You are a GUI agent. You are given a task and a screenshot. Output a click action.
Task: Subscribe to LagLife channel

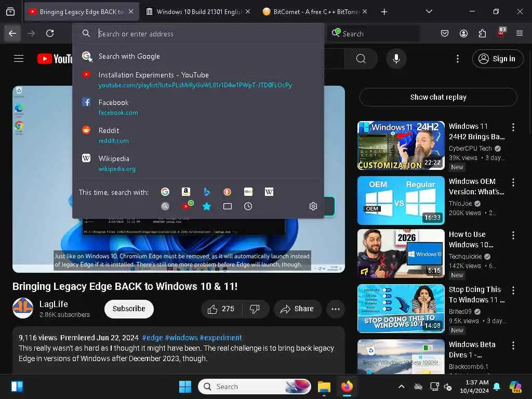click(129, 309)
